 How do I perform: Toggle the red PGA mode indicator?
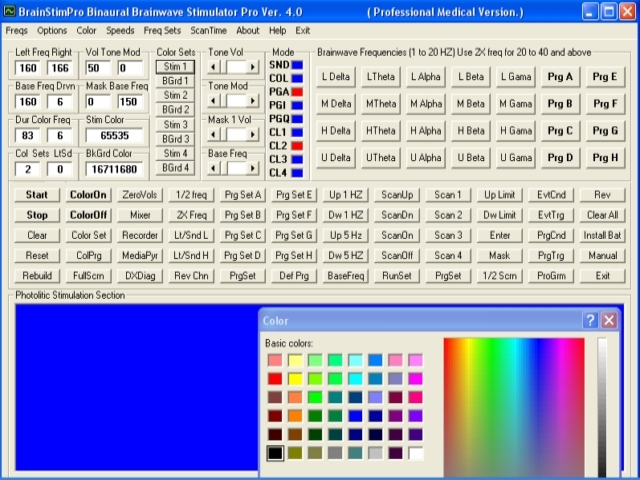pyautogui.click(x=297, y=92)
